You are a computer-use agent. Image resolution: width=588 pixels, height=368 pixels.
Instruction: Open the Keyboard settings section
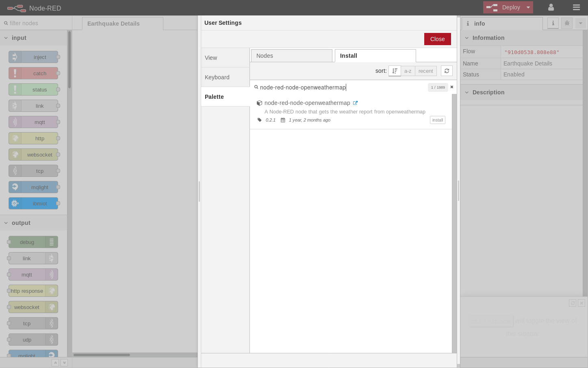pos(225,77)
